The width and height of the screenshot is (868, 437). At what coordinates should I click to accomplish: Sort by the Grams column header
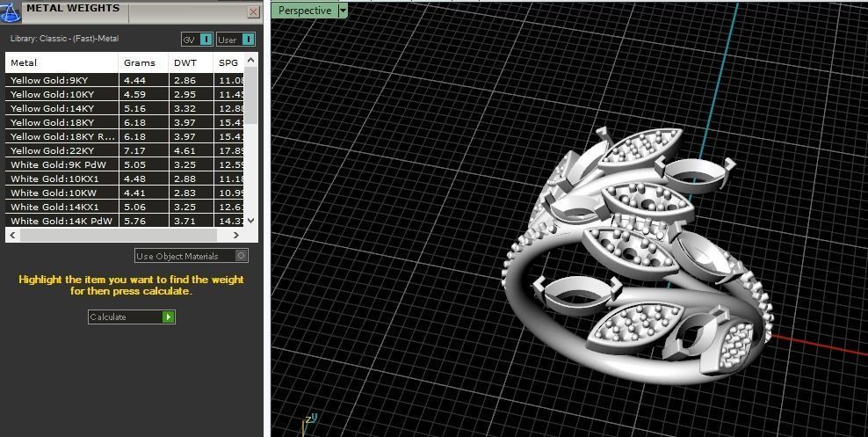143,62
